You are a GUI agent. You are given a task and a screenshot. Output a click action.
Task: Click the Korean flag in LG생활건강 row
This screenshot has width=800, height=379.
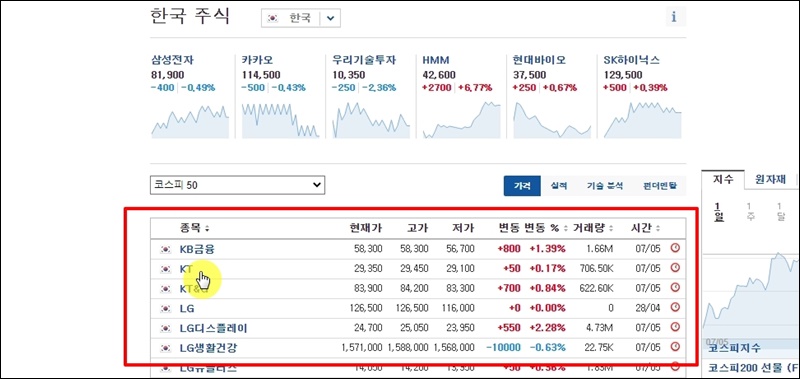[165, 348]
